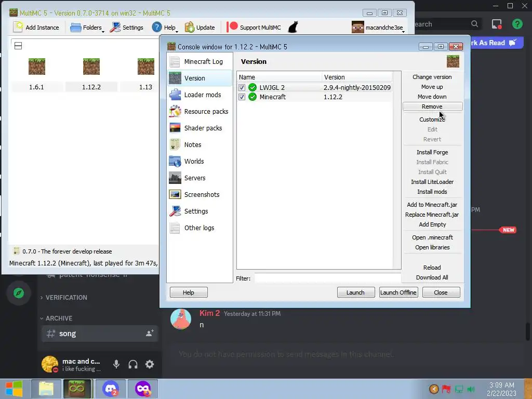Image resolution: width=532 pixels, height=399 pixels.
Task: Click Install LiteLoader
Action: tap(432, 182)
